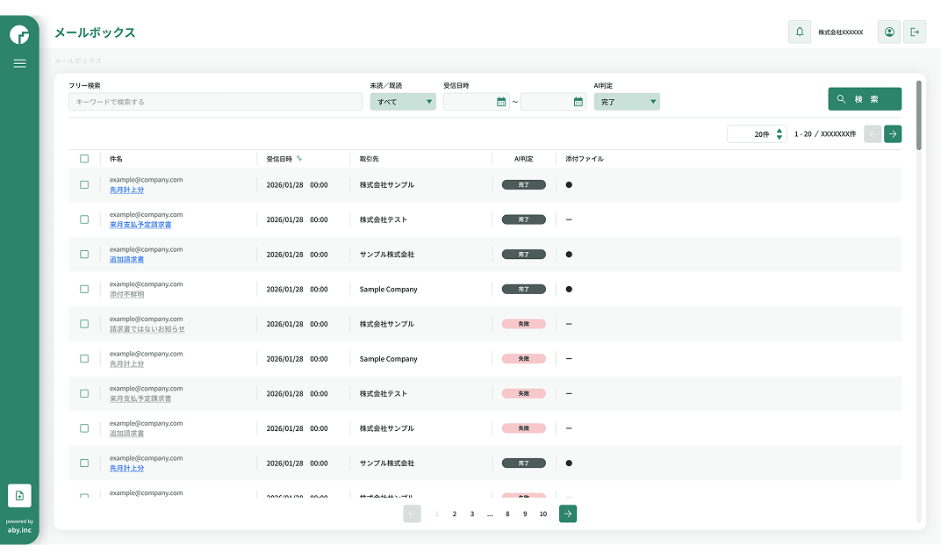Screen dimensions: 941x560
Task: Click the メールボックス page title
Action: [95, 32]
